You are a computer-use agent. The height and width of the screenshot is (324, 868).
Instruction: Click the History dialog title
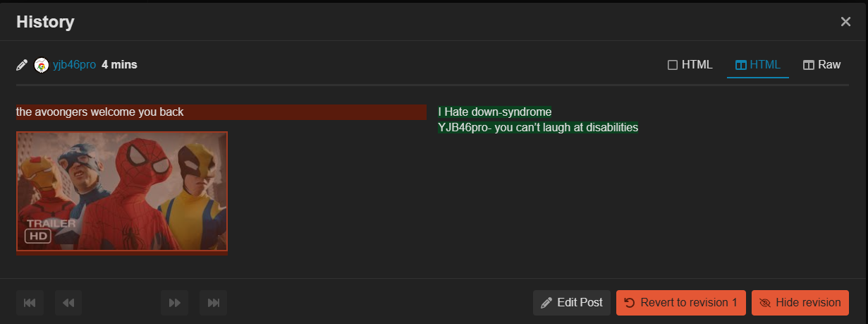[45, 22]
